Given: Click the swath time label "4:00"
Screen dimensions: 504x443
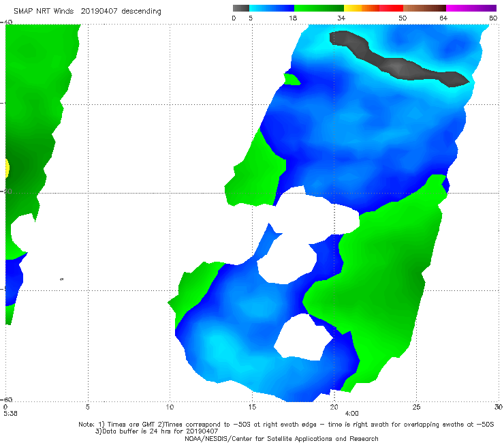Looking at the screenshot, I should point(351,414).
